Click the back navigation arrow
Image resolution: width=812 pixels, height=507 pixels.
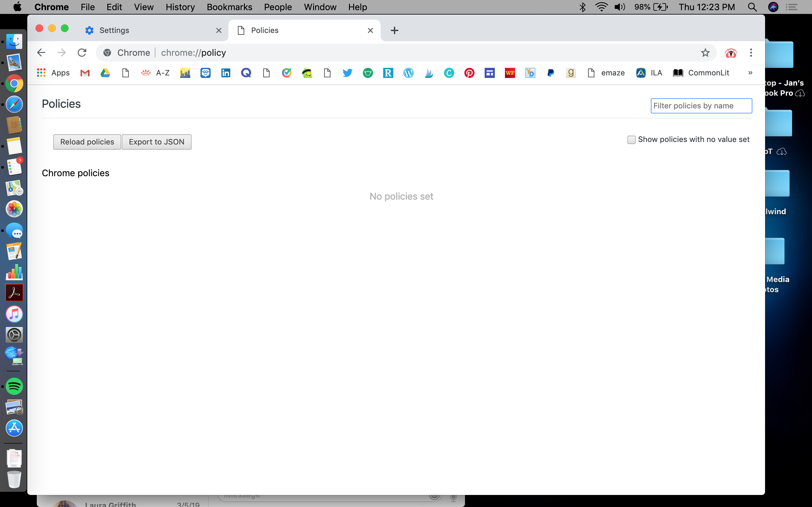click(41, 53)
